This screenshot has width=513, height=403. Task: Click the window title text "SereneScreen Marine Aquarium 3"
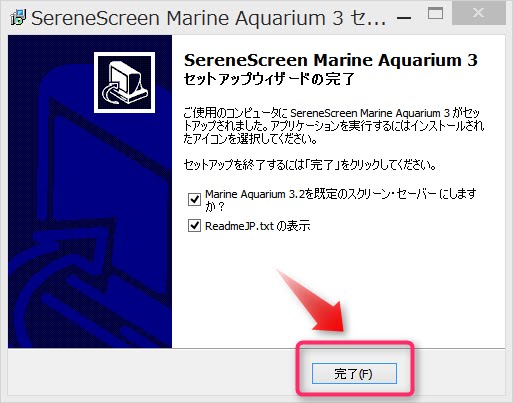click(x=187, y=18)
